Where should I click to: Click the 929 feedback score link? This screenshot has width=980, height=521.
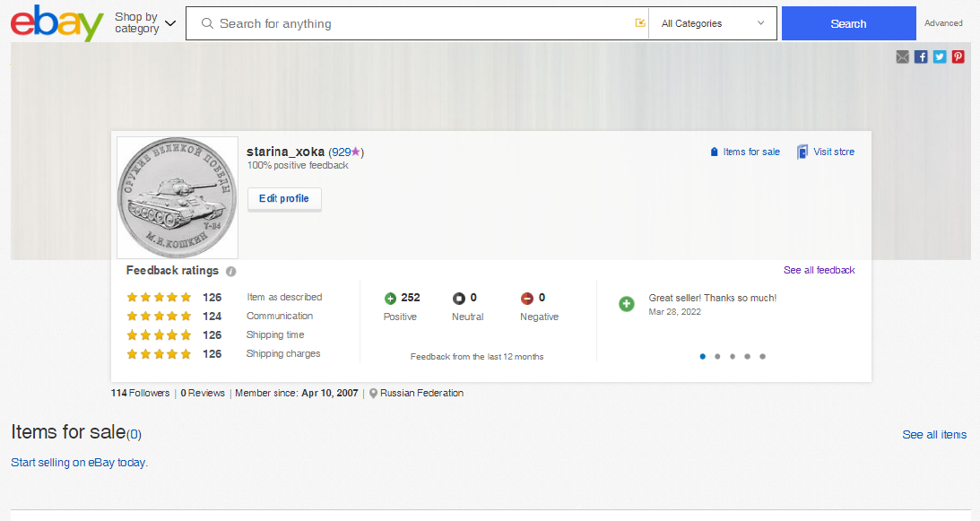(x=341, y=152)
